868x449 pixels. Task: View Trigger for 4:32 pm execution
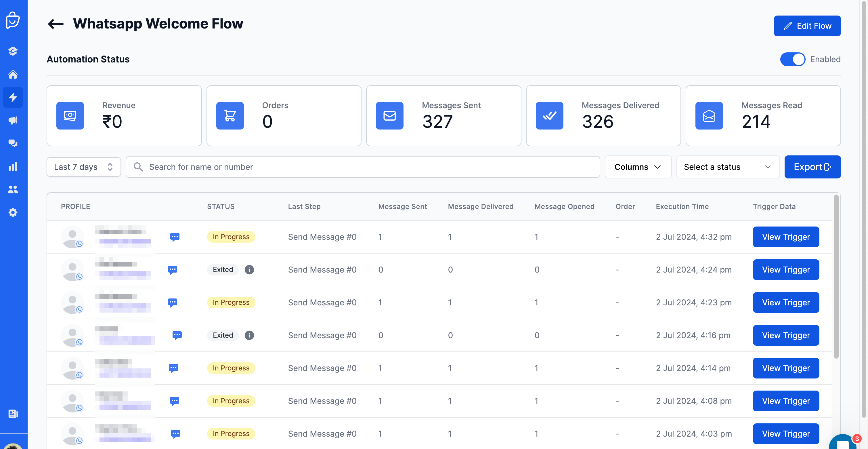coord(786,237)
